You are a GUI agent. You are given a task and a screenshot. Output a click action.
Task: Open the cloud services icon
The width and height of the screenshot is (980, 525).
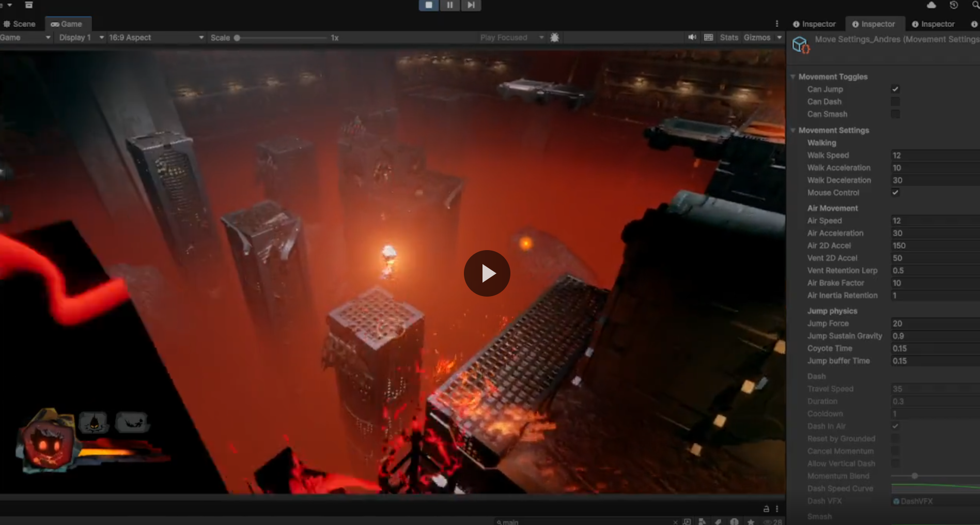pyautogui.click(x=931, y=5)
